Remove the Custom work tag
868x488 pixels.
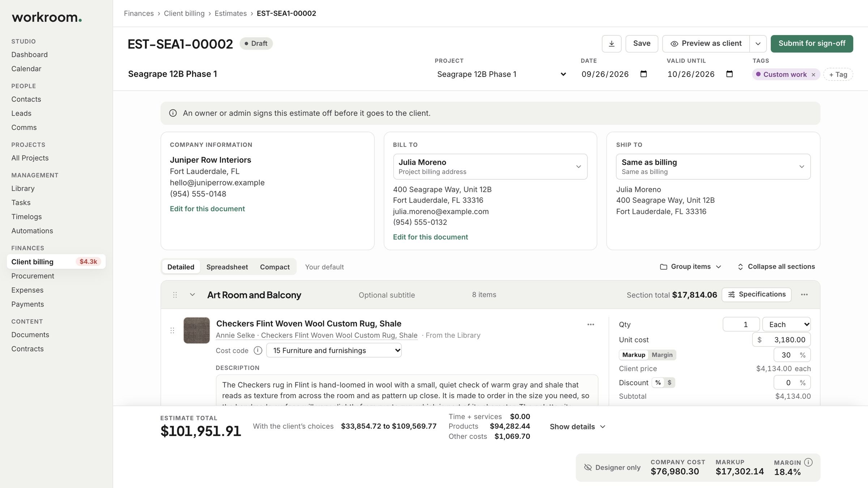pyautogui.click(x=813, y=75)
